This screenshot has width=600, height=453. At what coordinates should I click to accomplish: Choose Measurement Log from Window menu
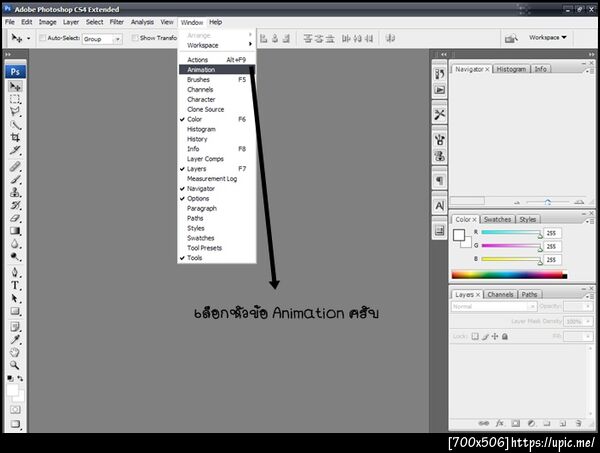pos(217,179)
